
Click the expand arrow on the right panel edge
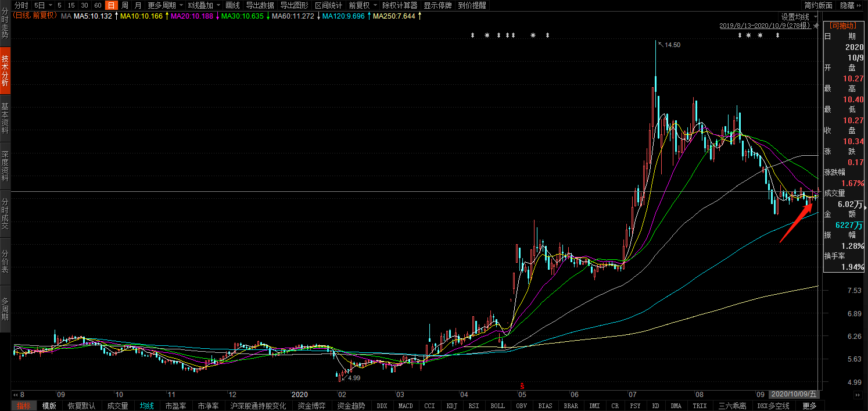[865, 208]
